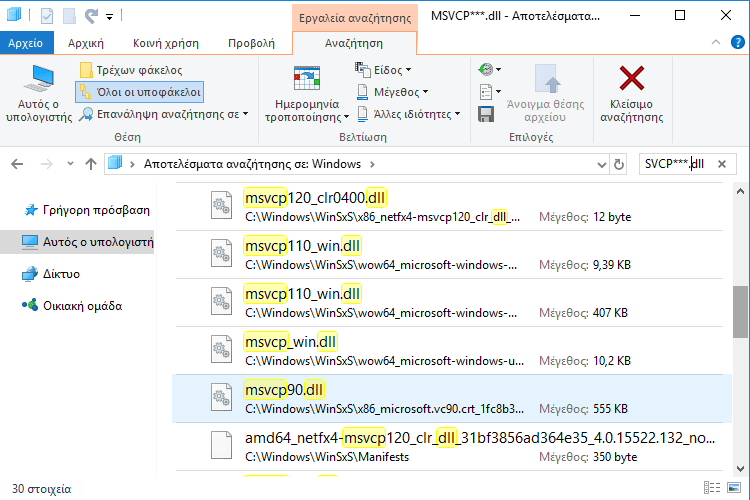Switch to the 'Κοινή χρήση' tab
The width and height of the screenshot is (750, 500).
(165, 43)
